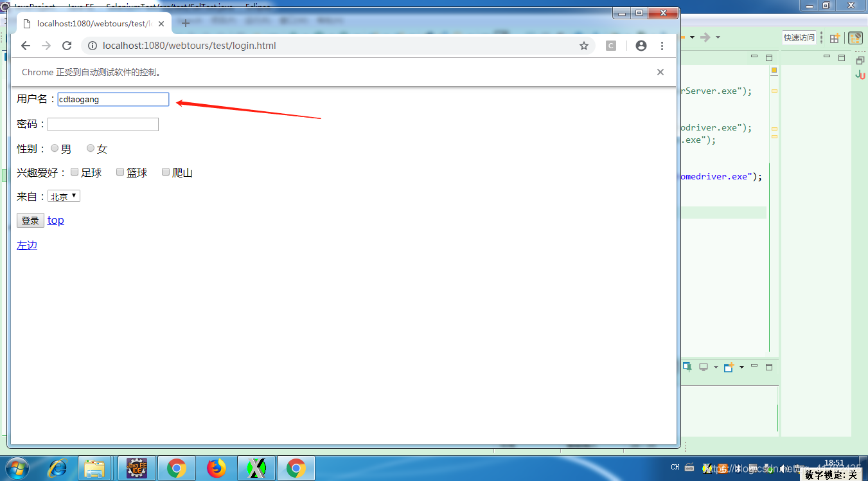Go back in the Chrome browser

[x=26, y=46]
